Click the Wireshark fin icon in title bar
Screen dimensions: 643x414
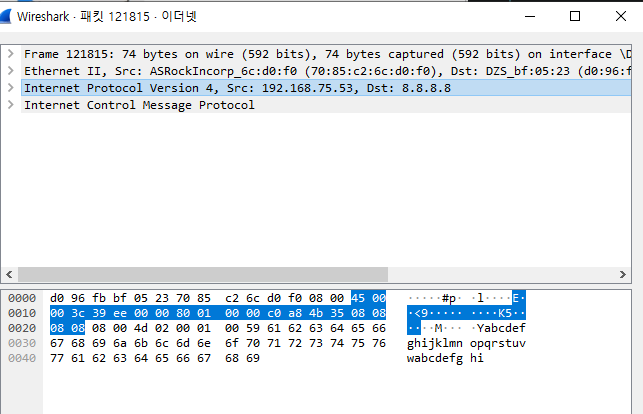pyautogui.click(x=5, y=16)
